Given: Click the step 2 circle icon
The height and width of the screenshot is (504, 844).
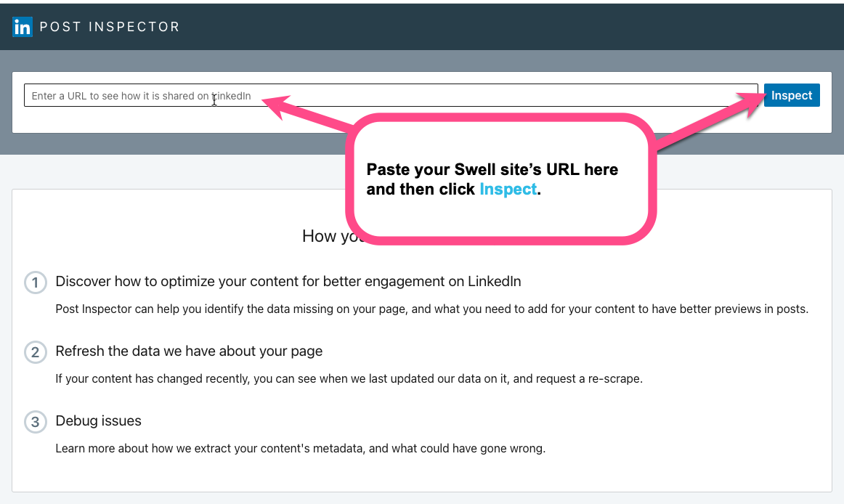Looking at the screenshot, I should [35, 352].
